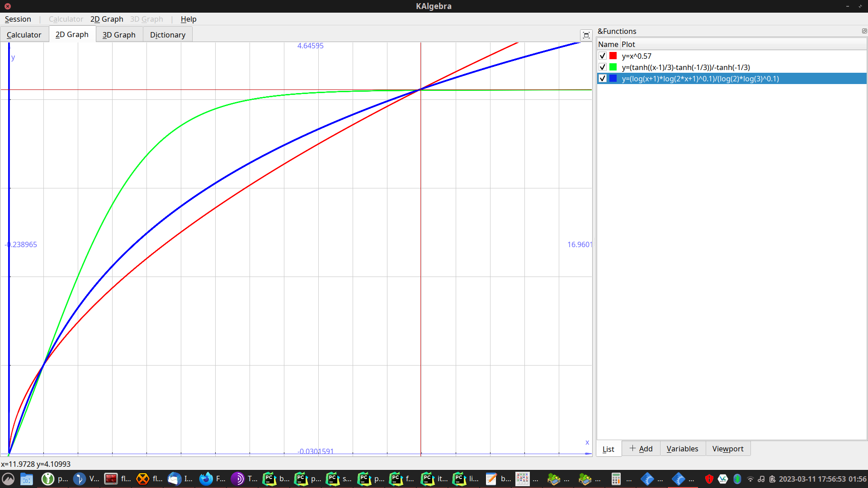Click the Tor Browser taskbar icon
868x488 pixels.
click(x=237, y=479)
